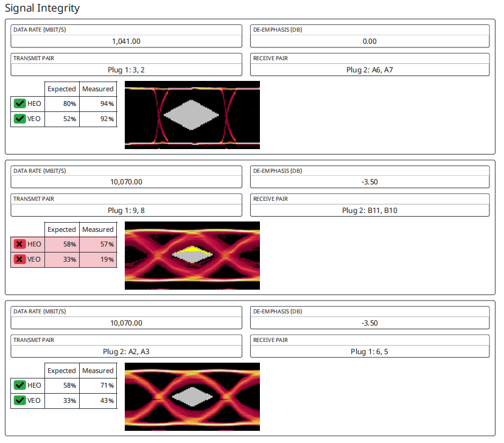Click the measured HEO value of 94%
This screenshot has height=443, width=504.
[x=98, y=103]
